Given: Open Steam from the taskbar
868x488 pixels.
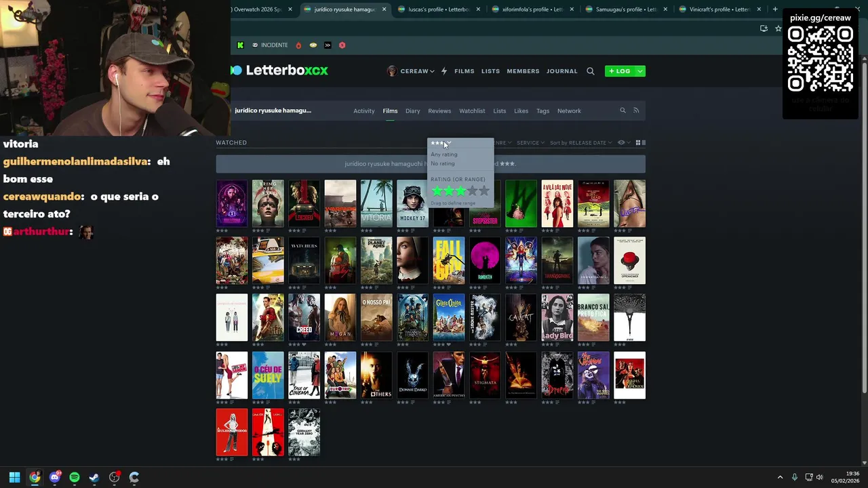Looking at the screenshot, I should (x=94, y=477).
